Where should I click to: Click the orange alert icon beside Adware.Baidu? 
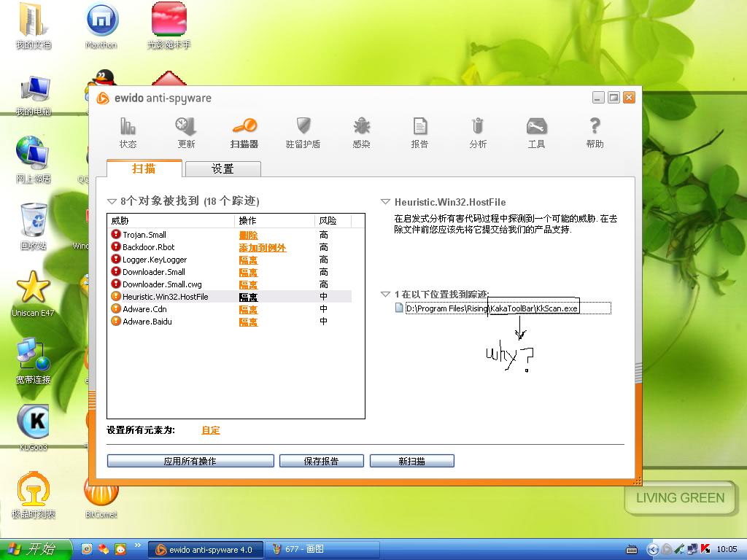[x=116, y=321]
